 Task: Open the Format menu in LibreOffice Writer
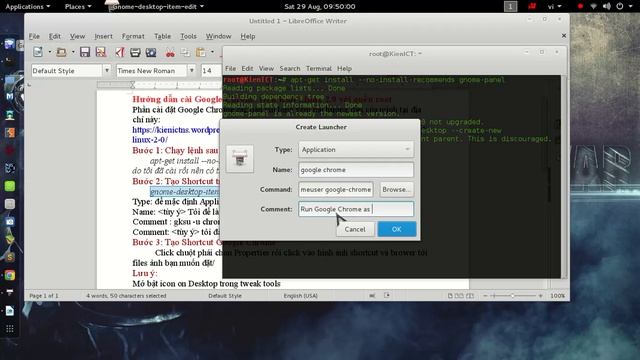pos(133,36)
